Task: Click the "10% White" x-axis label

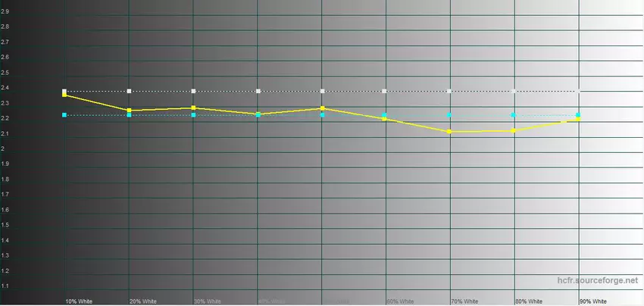Action: (79, 301)
